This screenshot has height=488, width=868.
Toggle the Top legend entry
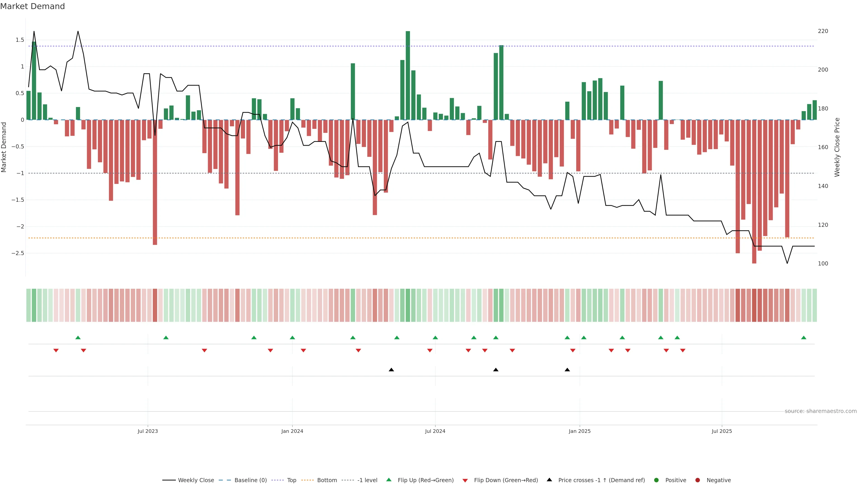[291, 480]
